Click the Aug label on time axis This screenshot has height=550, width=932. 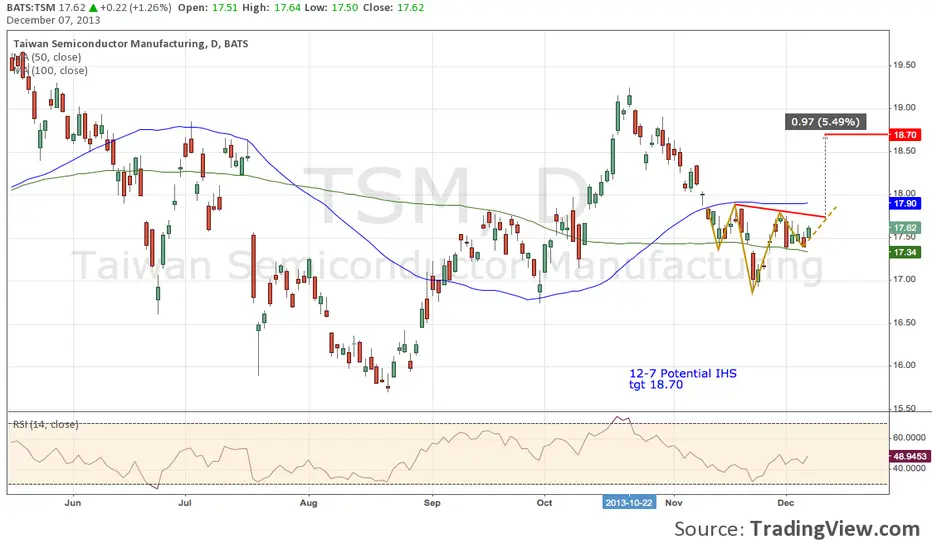point(308,503)
